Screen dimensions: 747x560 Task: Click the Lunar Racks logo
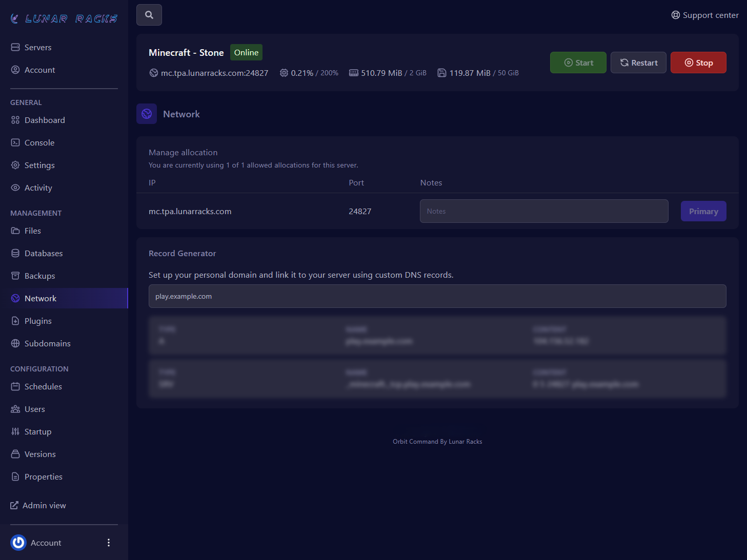click(x=64, y=19)
